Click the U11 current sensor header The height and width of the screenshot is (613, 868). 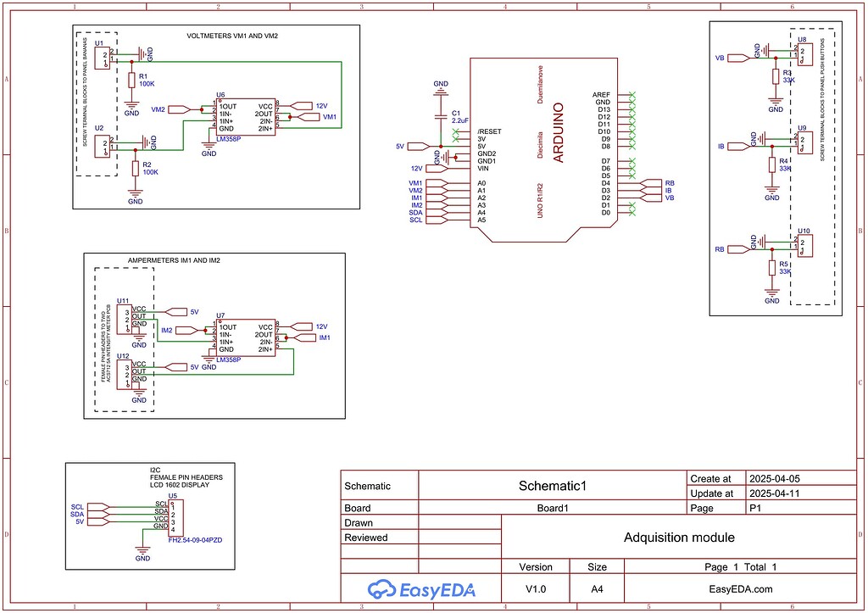click(125, 320)
